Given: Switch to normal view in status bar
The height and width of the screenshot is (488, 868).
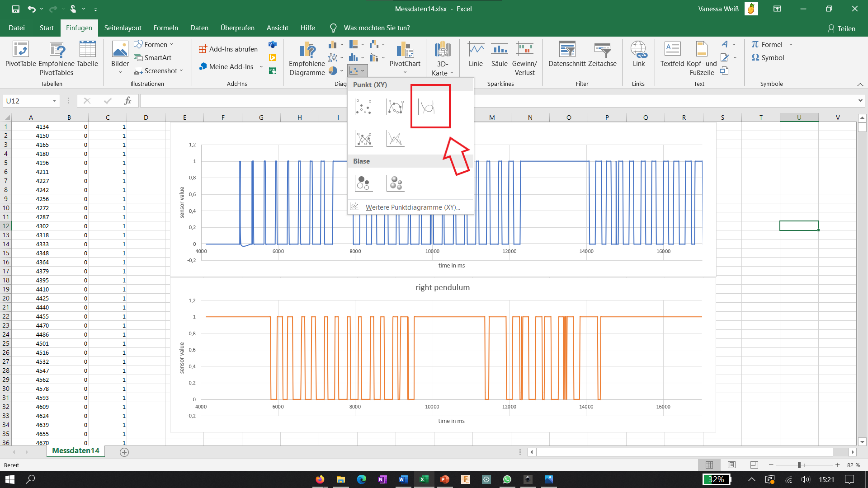Looking at the screenshot, I should [x=709, y=465].
